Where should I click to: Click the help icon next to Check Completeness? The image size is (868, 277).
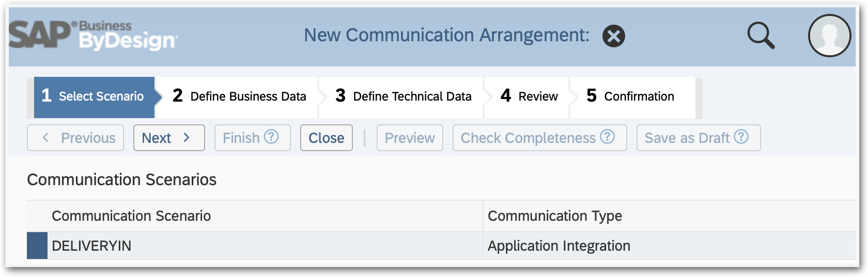(x=608, y=137)
